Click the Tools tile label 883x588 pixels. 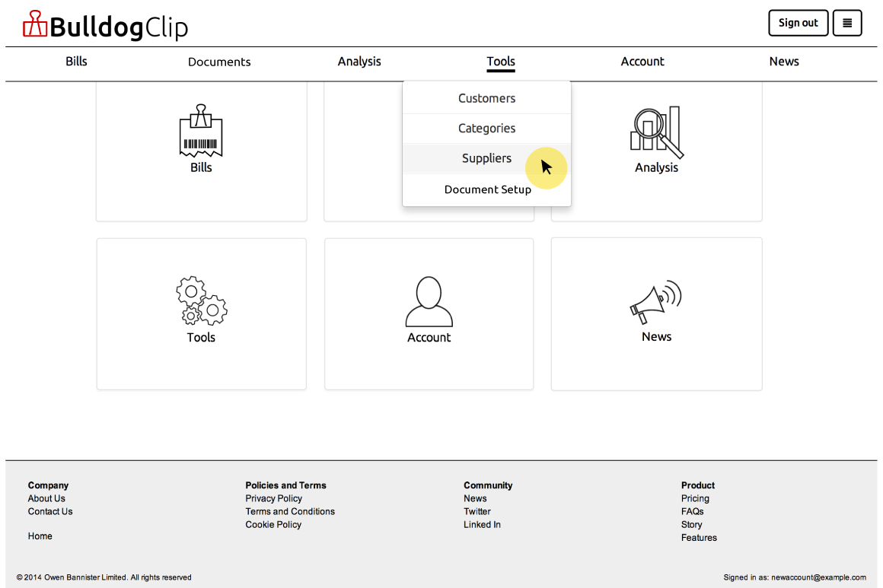tap(201, 338)
